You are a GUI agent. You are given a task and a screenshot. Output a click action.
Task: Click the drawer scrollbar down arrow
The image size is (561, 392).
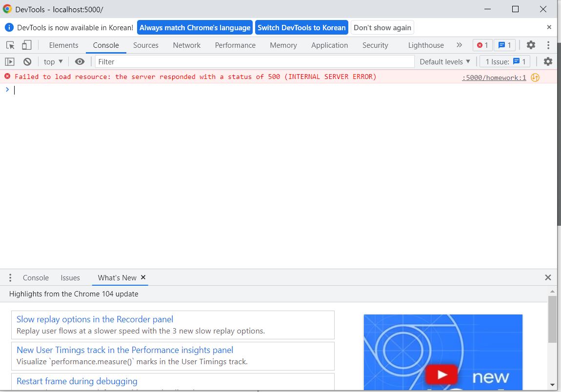(552, 385)
